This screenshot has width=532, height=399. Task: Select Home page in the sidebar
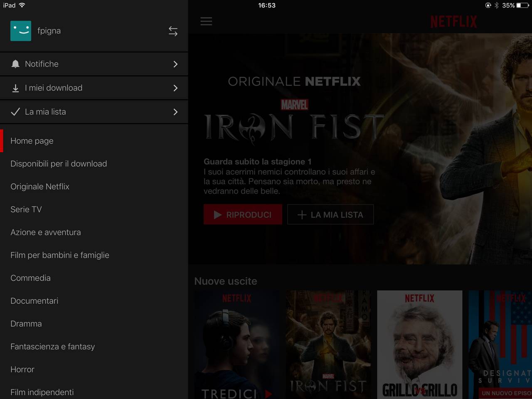pos(94,141)
